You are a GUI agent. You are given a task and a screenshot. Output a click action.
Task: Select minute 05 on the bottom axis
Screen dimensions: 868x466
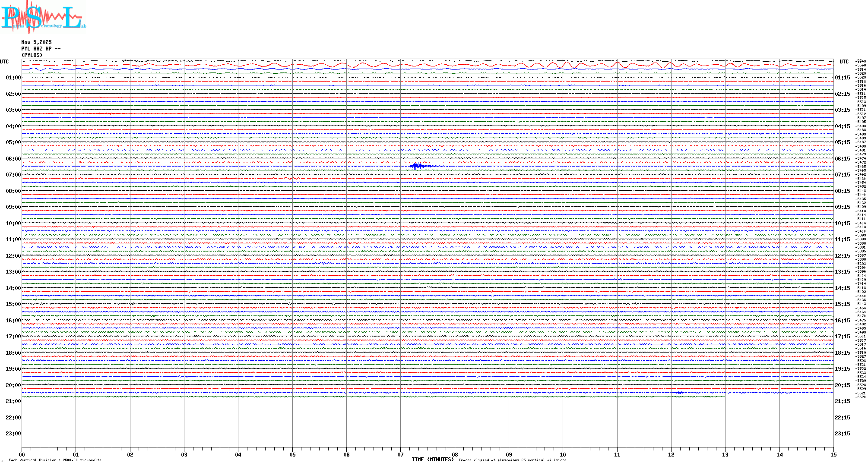pyautogui.click(x=292, y=454)
